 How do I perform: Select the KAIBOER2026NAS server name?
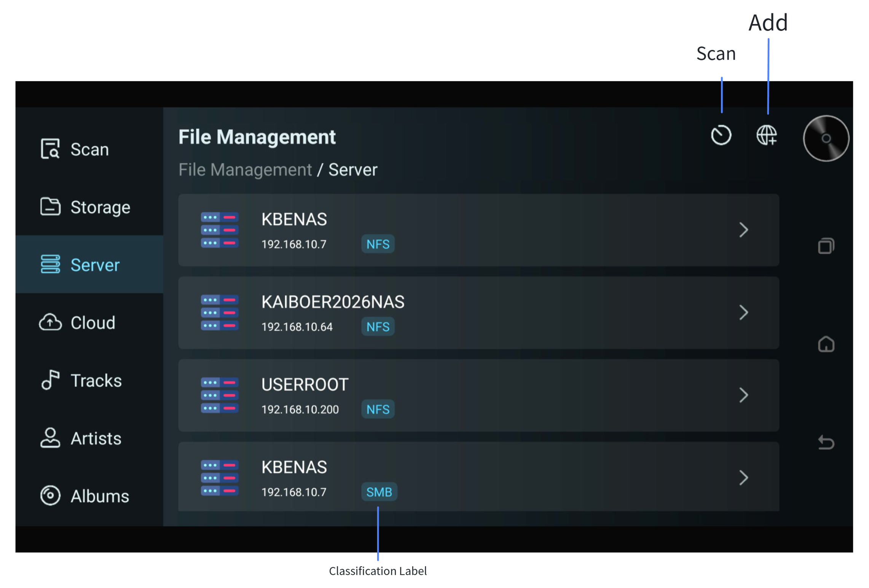point(333,302)
